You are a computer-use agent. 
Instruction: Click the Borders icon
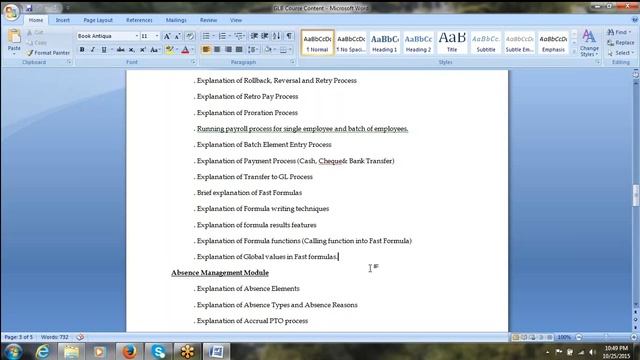pos(283,50)
